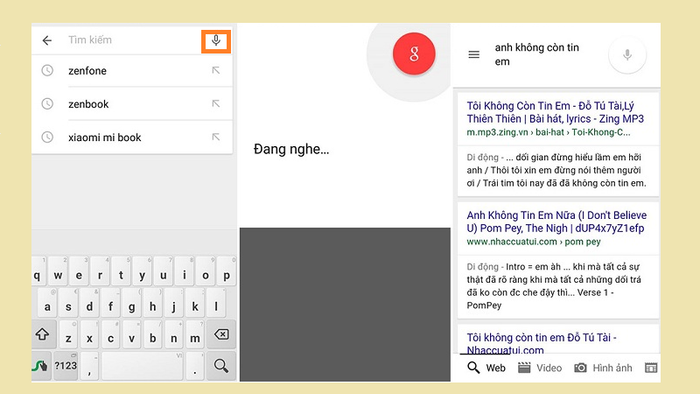Switch to the Hình ảnh images tab
This screenshot has height=394, width=700.
tap(603, 368)
